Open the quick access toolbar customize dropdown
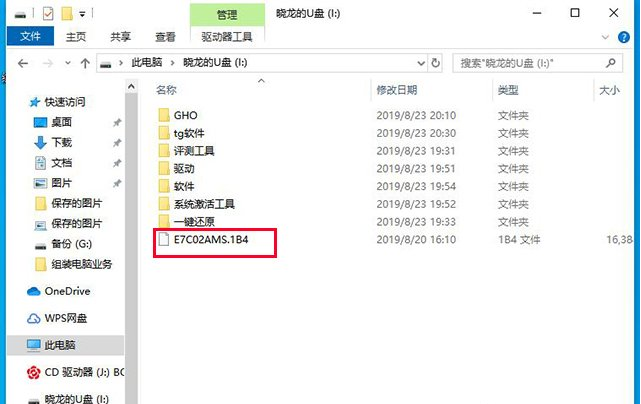The width and height of the screenshot is (641, 404). (82, 14)
